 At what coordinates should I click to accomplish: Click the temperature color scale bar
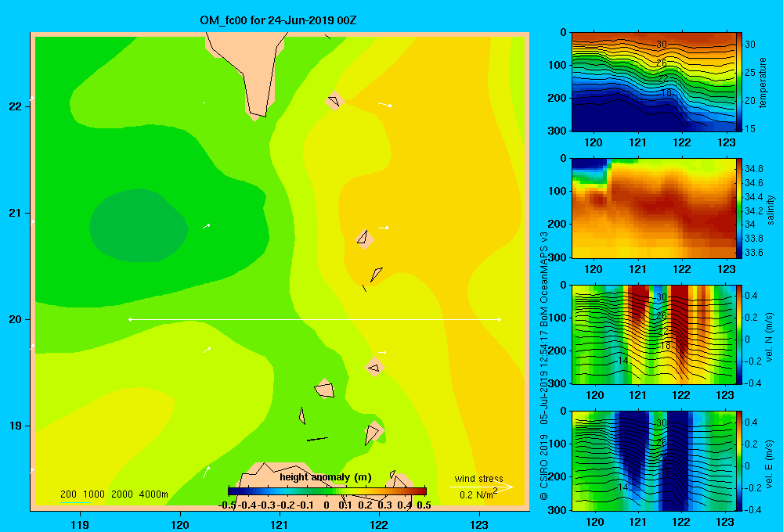click(739, 82)
